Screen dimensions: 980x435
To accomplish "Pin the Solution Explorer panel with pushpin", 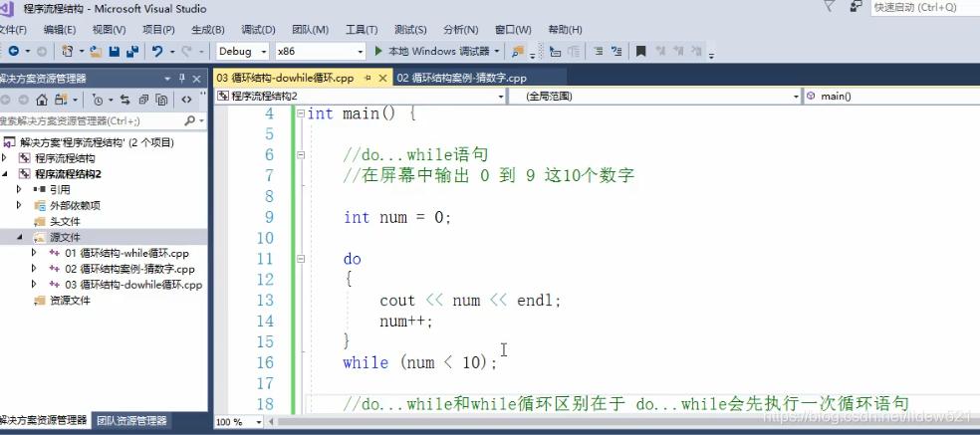I will click(x=182, y=79).
